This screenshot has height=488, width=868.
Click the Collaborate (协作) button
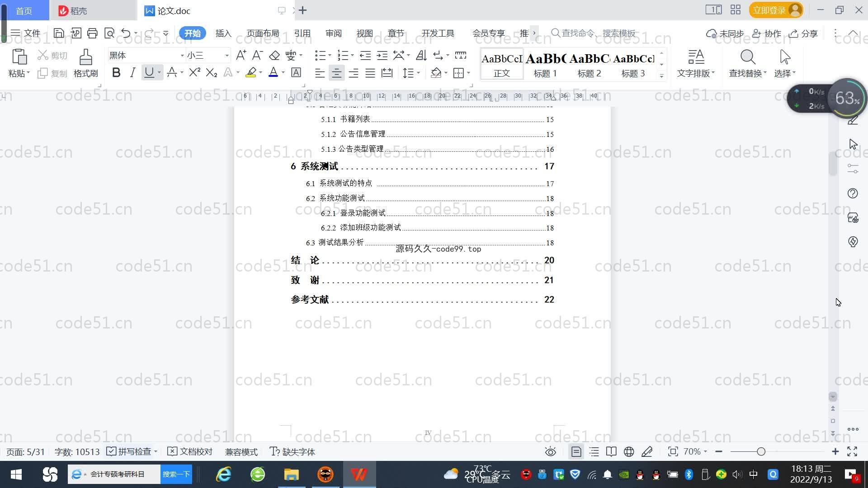click(767, 33)
